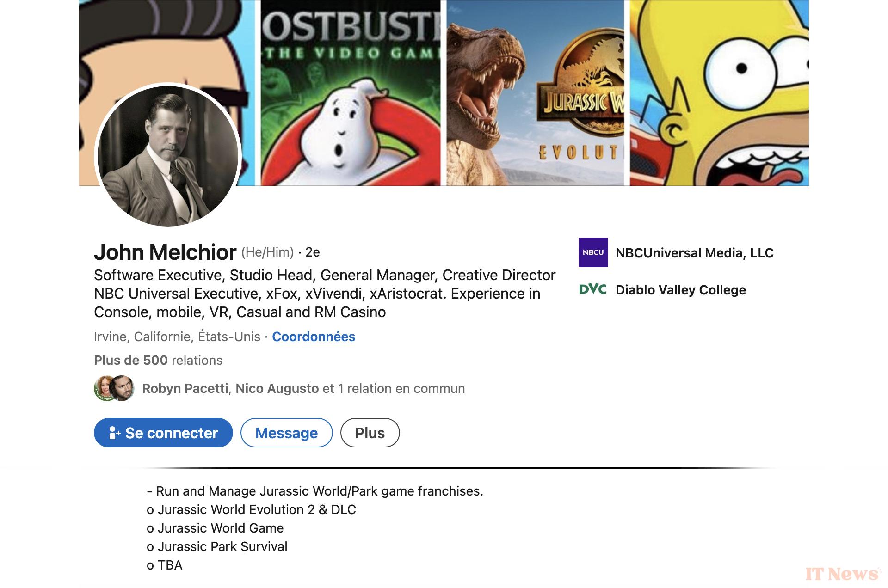Viewport: 888px width, 588px height.
Task: Click Nico Augusto's small avatar icon
Action: pyautogui.click(x=123, y=388)
